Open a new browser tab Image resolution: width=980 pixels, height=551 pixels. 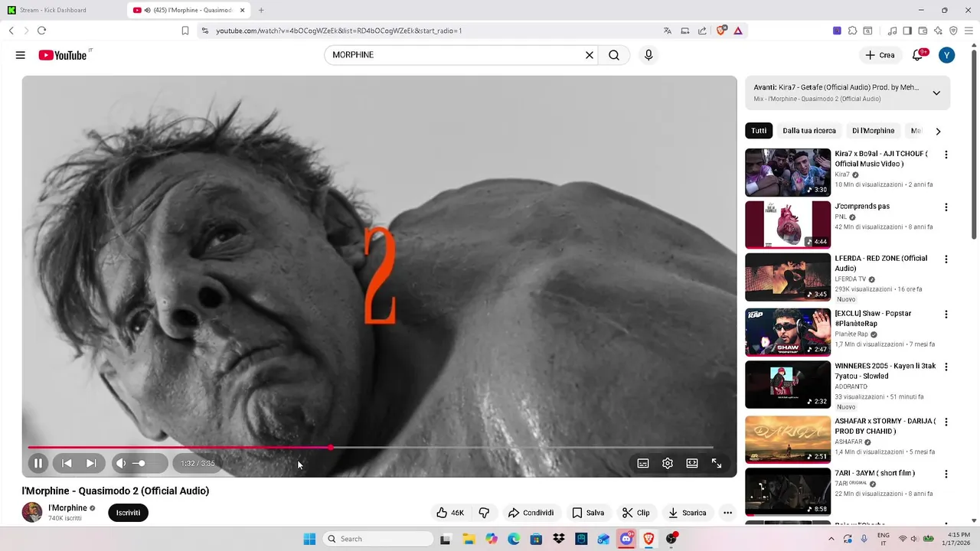(x=261, y=10)
